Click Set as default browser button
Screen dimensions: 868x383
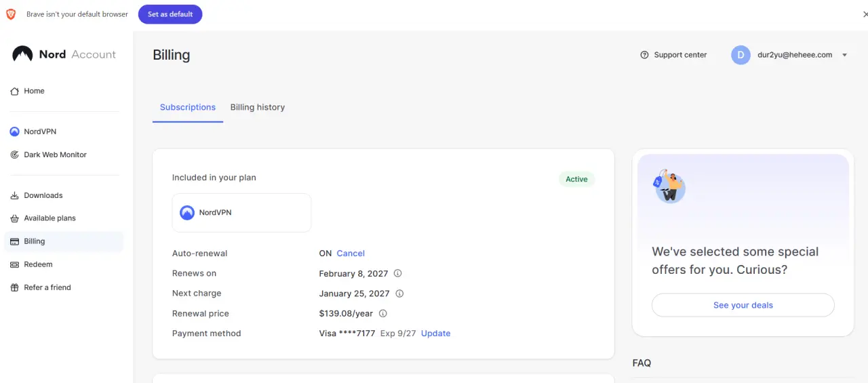point(170,14)
